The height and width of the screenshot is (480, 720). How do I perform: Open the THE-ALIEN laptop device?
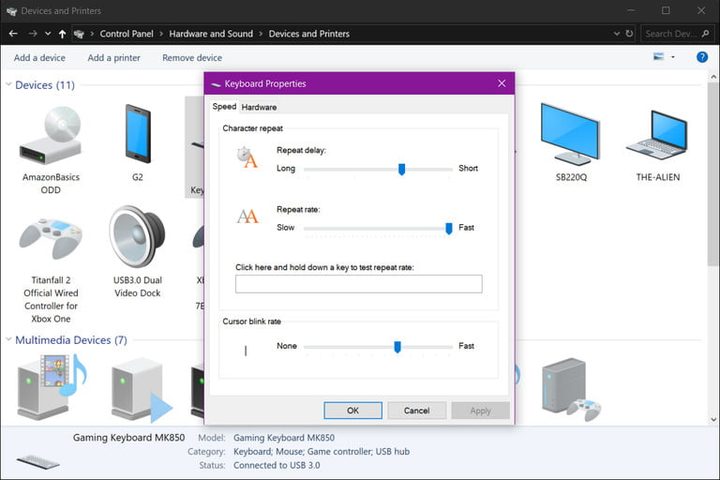pyautogui.click(x=656, y=136)
